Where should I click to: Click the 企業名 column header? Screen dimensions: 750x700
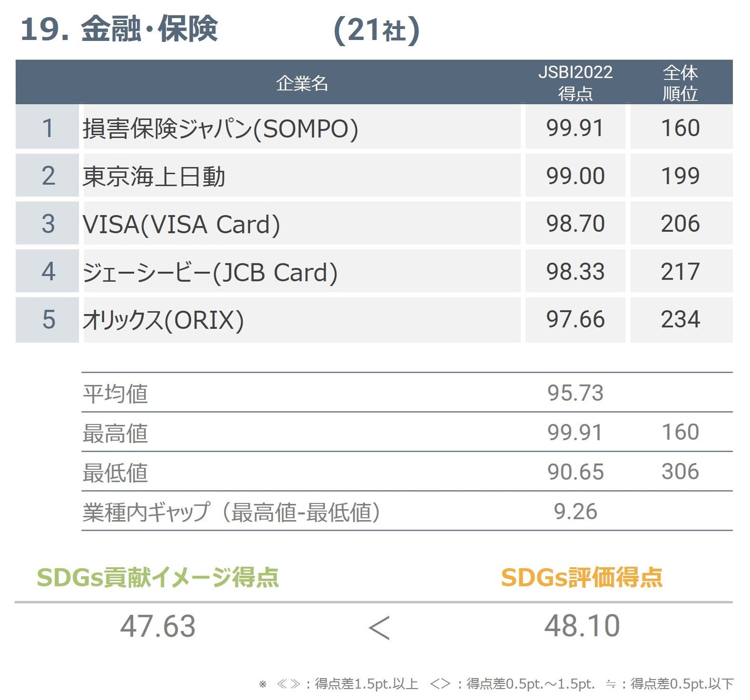(302, 83)
